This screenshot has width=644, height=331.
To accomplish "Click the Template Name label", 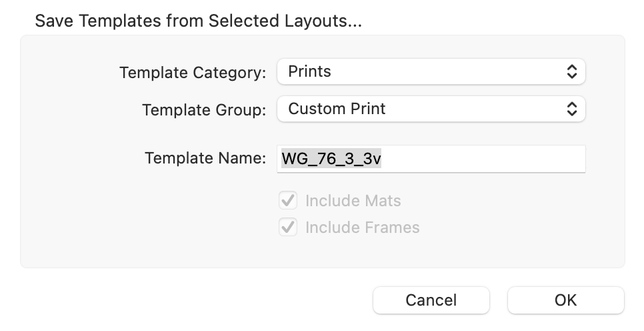I will click(x=205, y=159).
